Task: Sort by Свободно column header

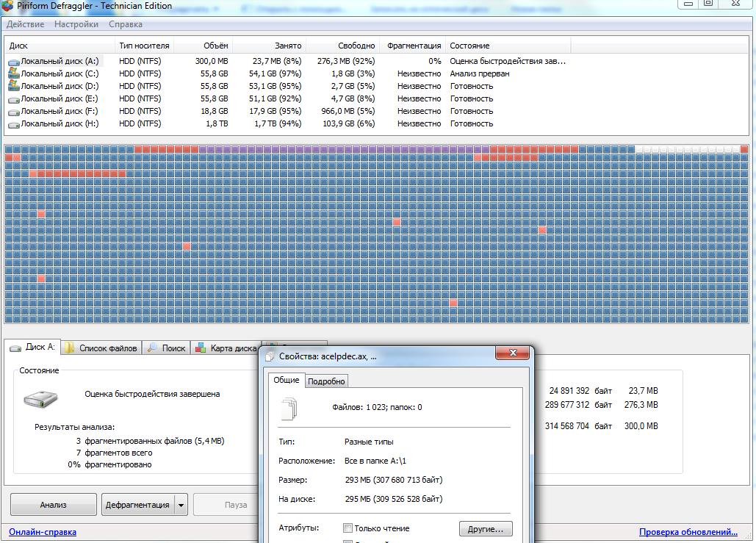Action: click(x=343, y=46)
